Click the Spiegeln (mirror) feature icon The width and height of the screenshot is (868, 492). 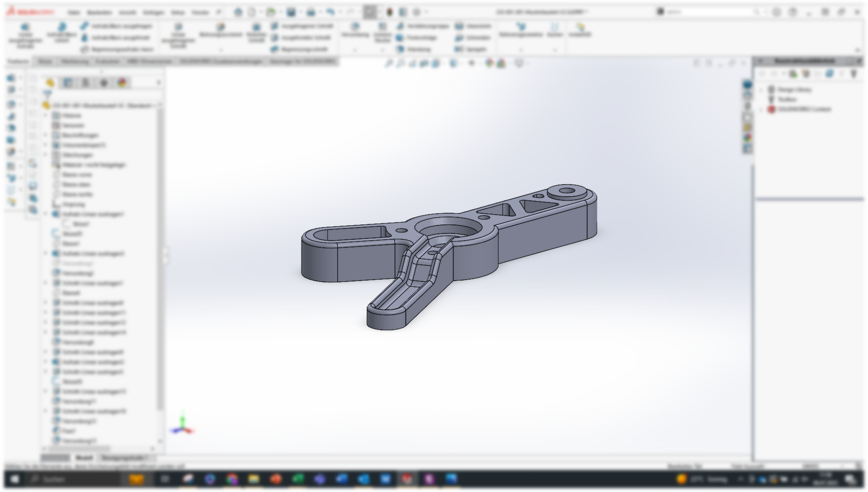click(x=471, y=49)
